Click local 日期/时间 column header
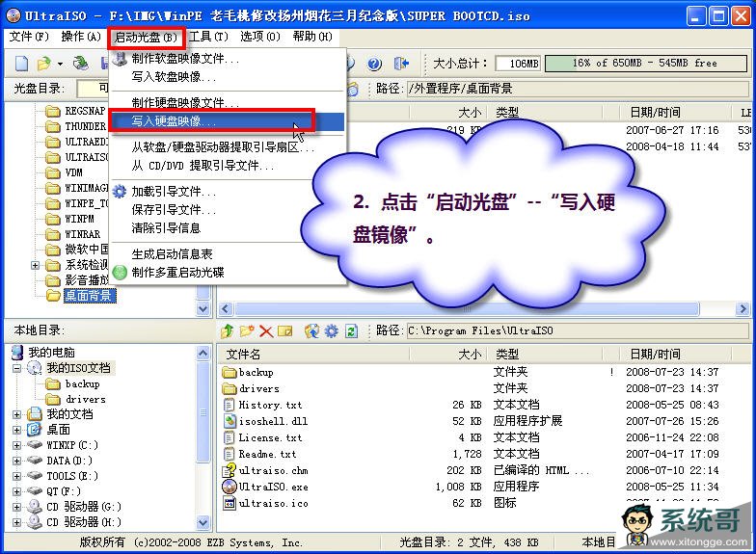Viewport: 756px width, 554px height. pos(675,355)
